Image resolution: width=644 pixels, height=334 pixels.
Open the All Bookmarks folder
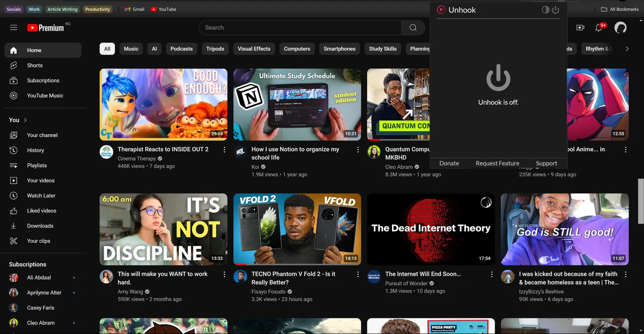(620, 9)
